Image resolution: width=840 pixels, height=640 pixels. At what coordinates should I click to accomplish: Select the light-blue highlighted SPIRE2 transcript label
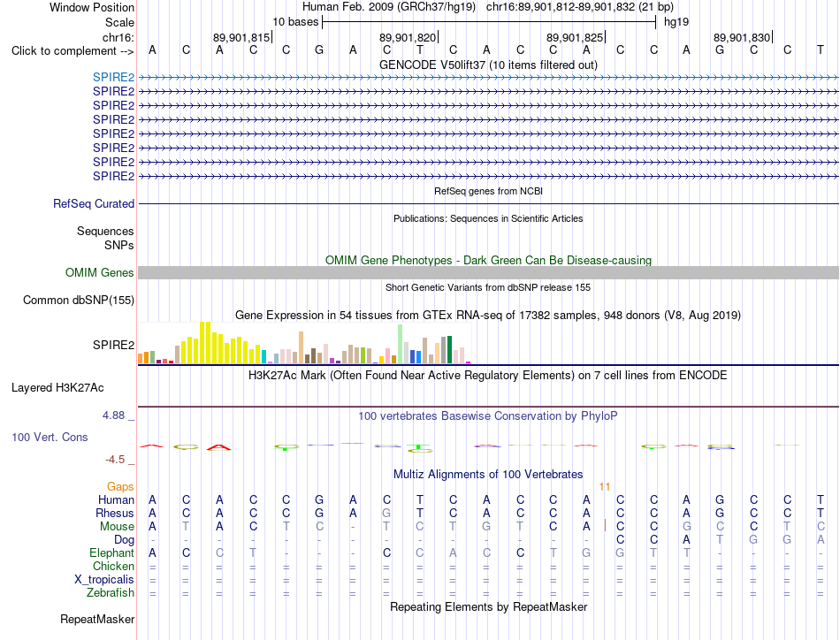(113, 77)
